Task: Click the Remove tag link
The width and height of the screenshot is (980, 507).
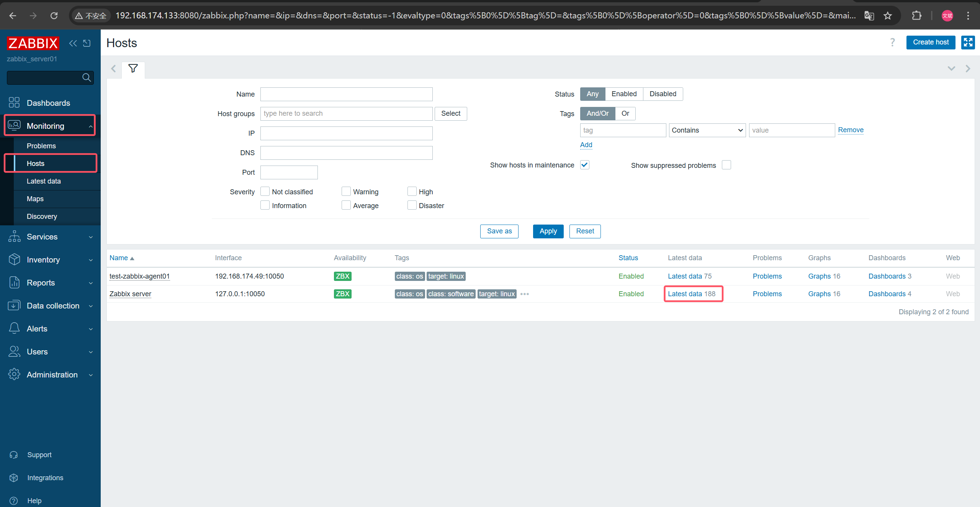Action: tap(851, 130)
